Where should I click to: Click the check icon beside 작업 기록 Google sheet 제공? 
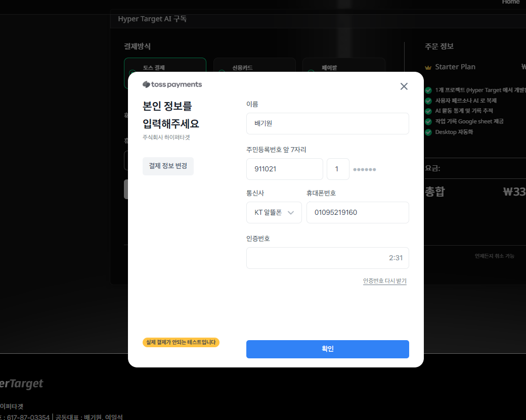pyautogui.click(x=428, y=122)
